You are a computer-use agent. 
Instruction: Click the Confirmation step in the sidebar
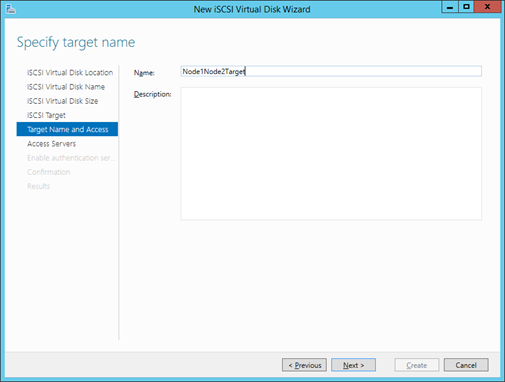(49, 172)
